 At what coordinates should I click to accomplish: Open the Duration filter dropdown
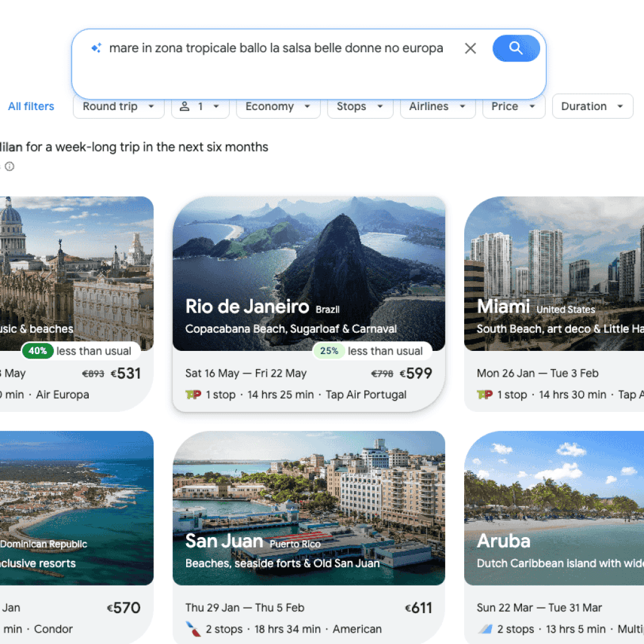(x=592, y=106)
